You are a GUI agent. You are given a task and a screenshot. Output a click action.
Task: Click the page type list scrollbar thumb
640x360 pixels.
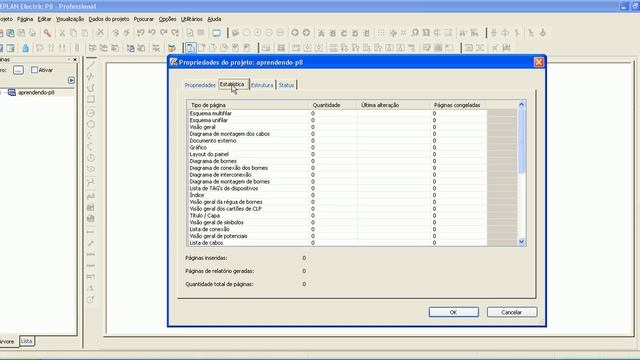521,141
